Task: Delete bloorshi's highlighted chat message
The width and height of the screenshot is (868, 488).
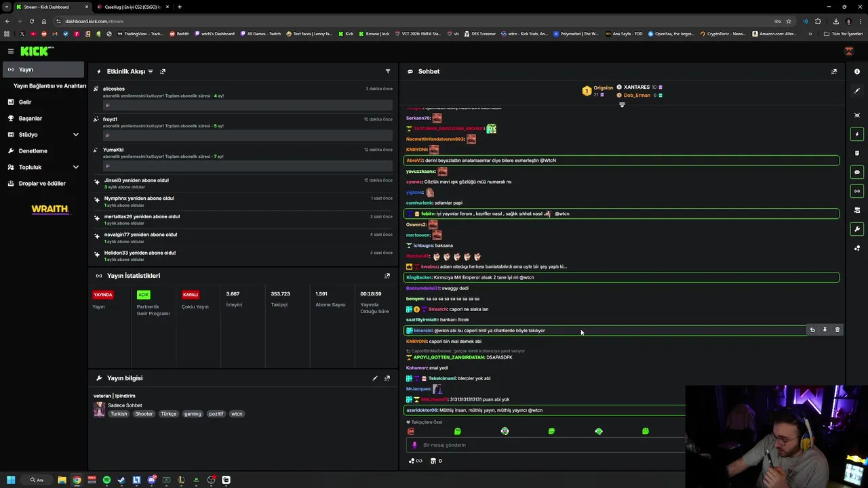Action: pos(837,330)
